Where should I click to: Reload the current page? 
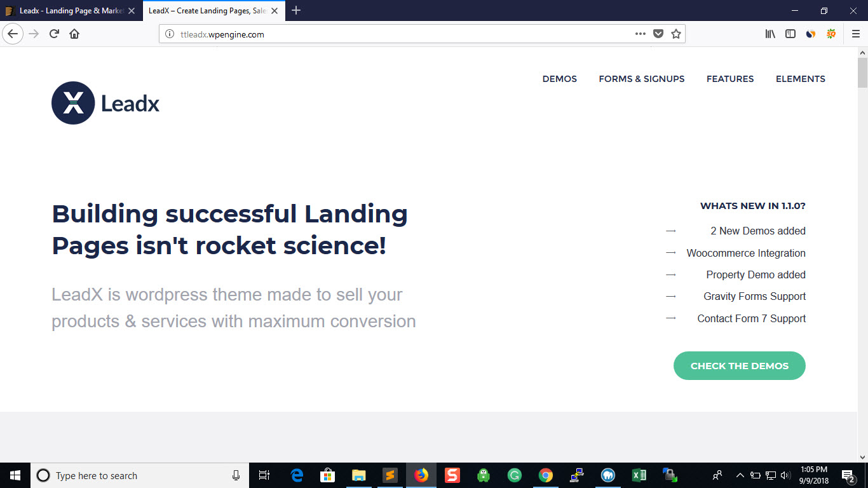[x=54, y=34]
